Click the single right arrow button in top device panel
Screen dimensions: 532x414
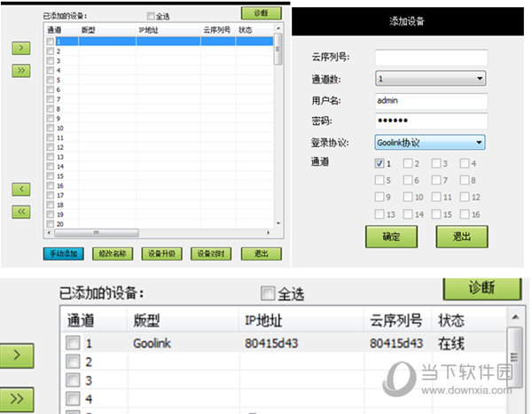click(x=21, y=48)
